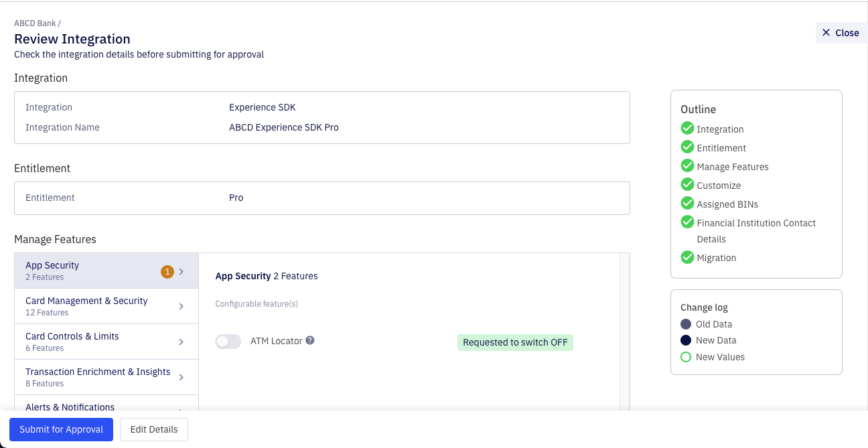Click the ABCD Bank breadcrumb link
The image size is (868, 448).
[x=35, y=22]
